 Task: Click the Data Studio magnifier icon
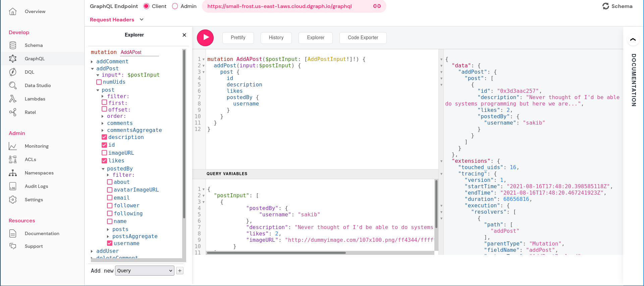pyautogui.click(x=13, y=85)
